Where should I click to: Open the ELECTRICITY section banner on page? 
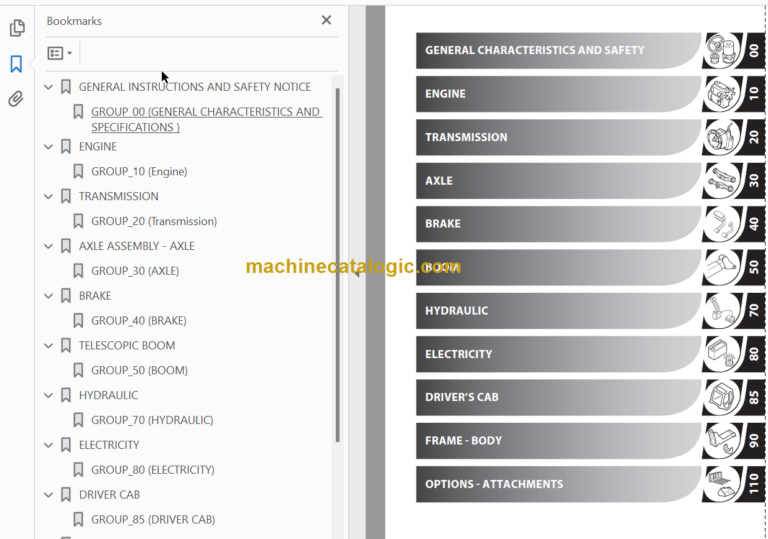coord(558,354)
